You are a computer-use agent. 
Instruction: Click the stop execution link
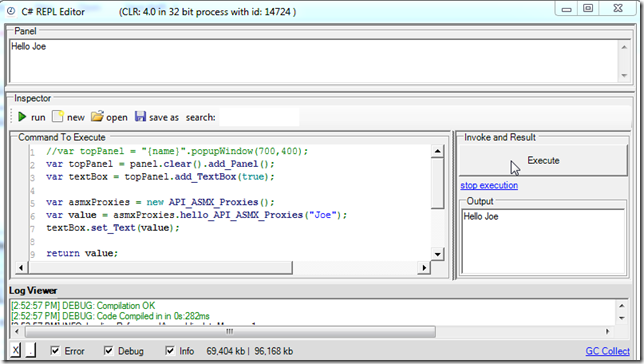[489, 185]
